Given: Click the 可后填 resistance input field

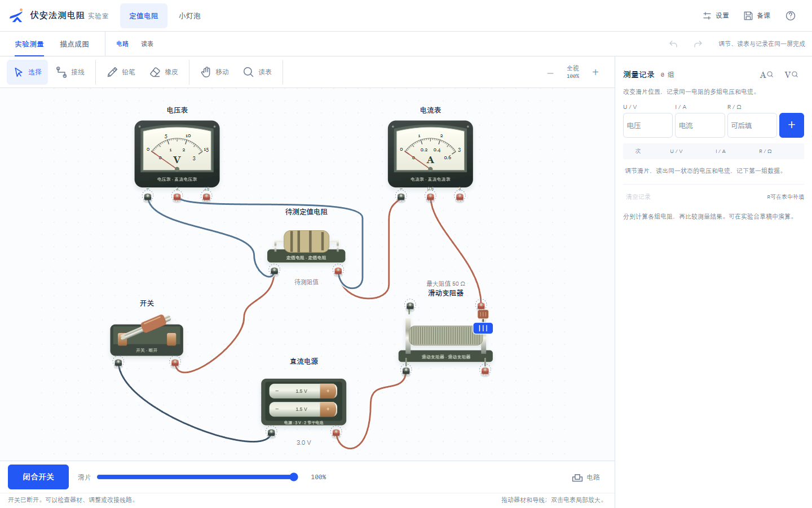Looking at the screenshot, I should point(752,125).
